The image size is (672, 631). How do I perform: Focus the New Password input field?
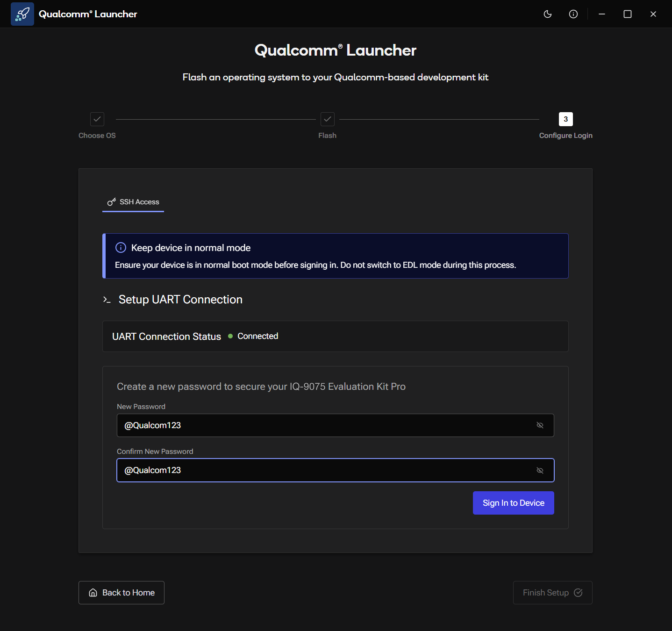pyautogui.click(x=336, y=425)
